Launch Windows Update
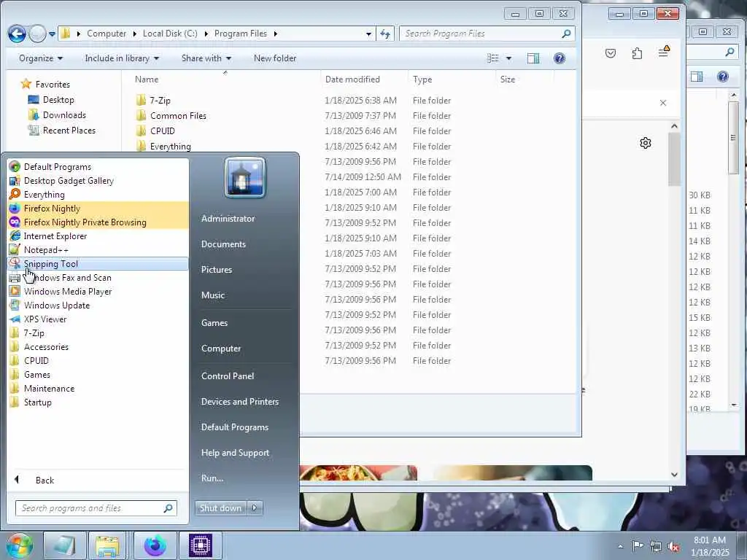This screenshot has height=560, width=747. pos(98,306)
